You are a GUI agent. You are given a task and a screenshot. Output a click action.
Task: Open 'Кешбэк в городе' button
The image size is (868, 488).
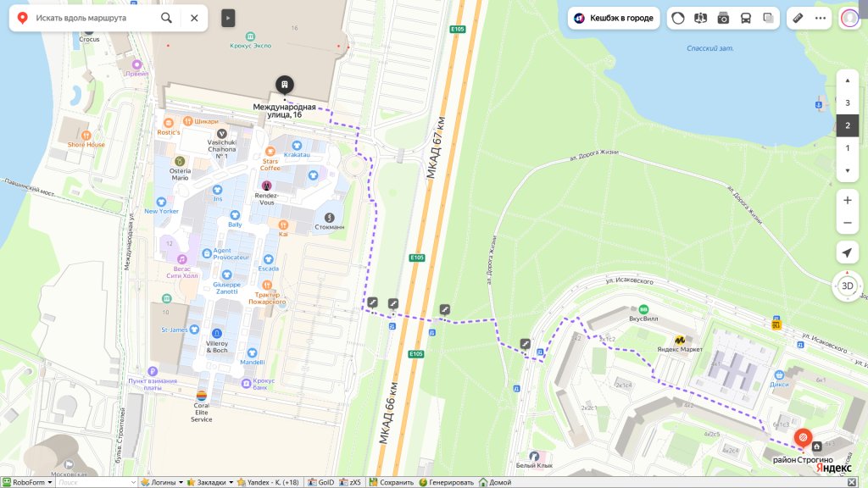pos(614,18)
